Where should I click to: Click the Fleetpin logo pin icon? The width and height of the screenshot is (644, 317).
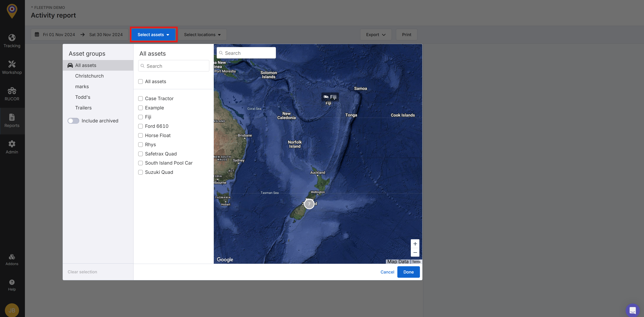pos(12,11)
